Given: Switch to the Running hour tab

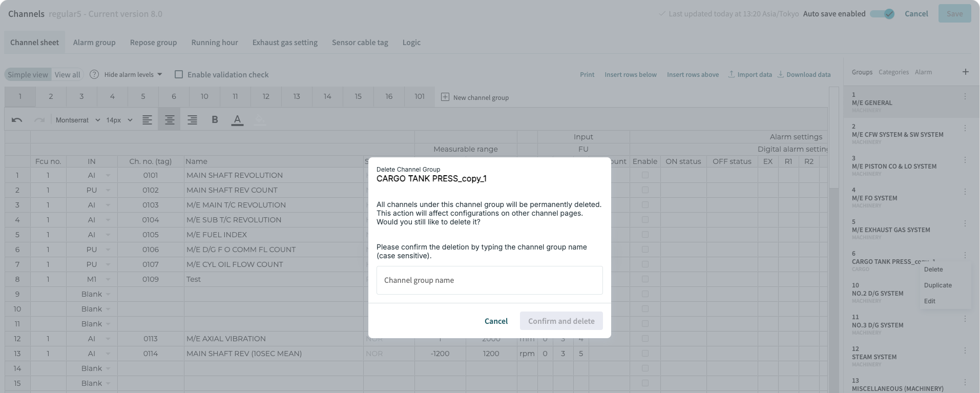Looking at the screenshot, I should [x=215, y=43].
